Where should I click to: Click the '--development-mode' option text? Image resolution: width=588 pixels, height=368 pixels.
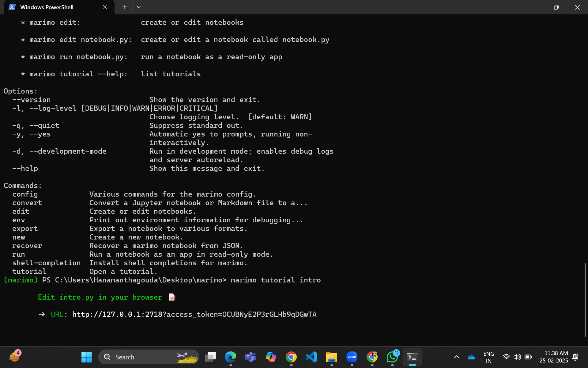pyautogui.click(x=68, y=151)
